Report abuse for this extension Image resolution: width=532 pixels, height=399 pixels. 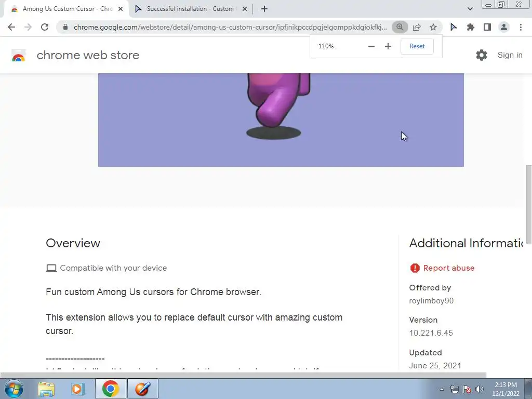(448, 268)
